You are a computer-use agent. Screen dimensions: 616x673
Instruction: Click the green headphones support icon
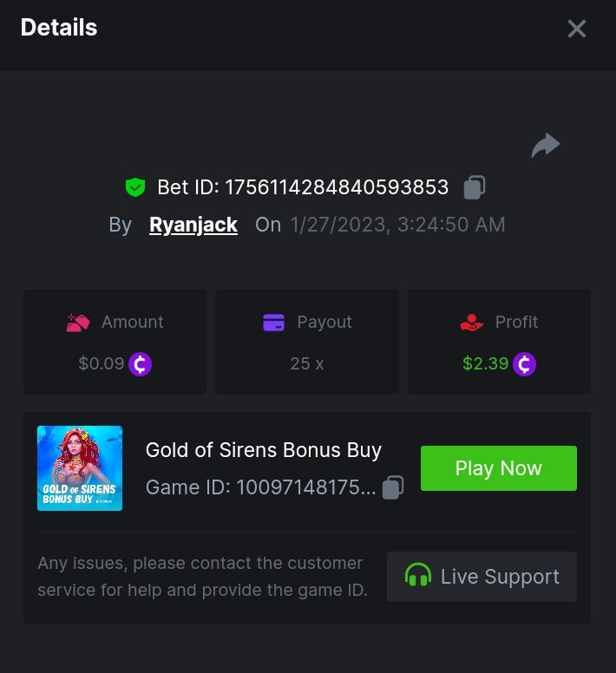click(418, 577)
